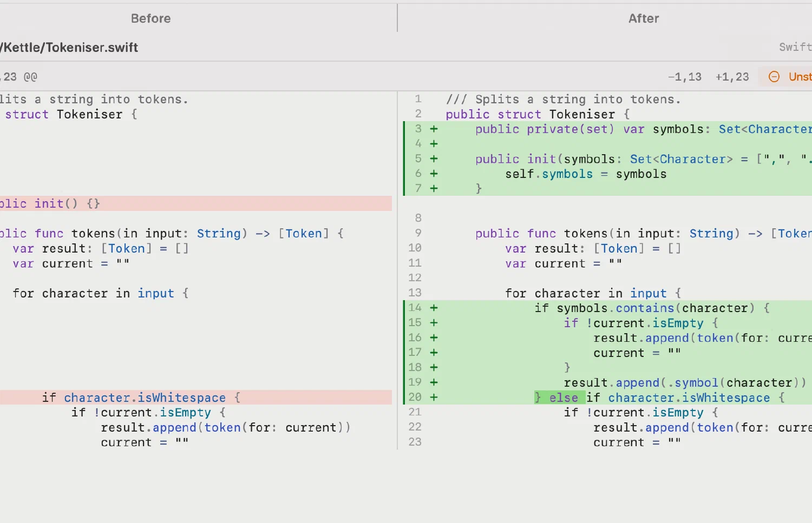Click 'var result: [Token] = []' in Before pane
Screen dimensions: 812x523
(x=101, y=248)
